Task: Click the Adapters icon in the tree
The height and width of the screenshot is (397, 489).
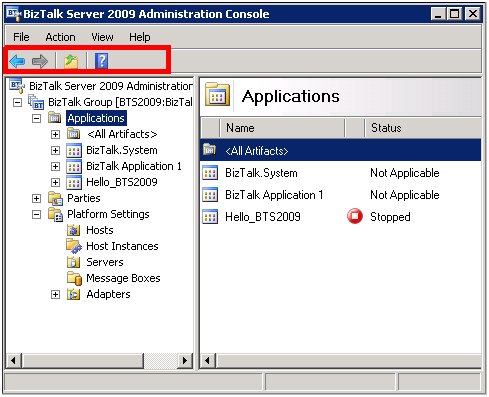Action: pyautogui.click(x=74, y=294)
